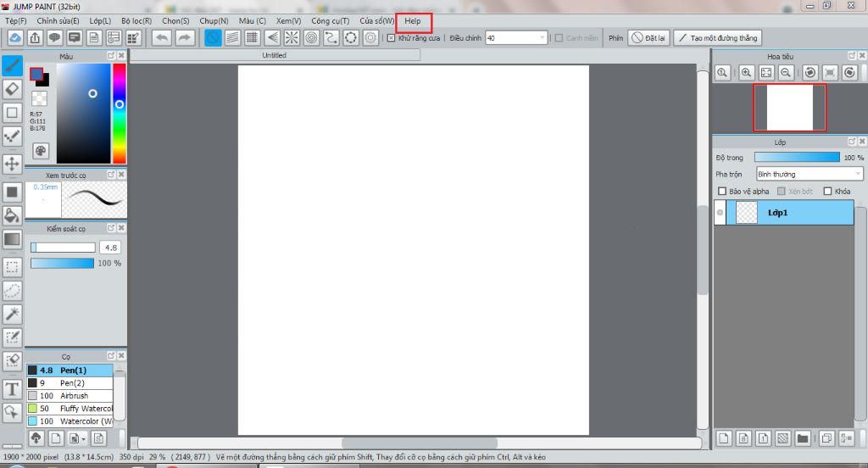Select the Gradient tool

[x=12, y=239]
